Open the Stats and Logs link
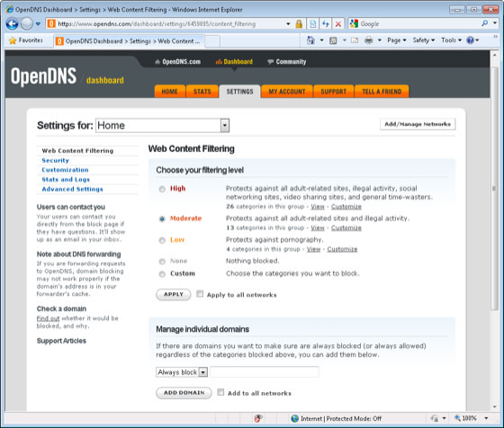 tap(66, 180)
